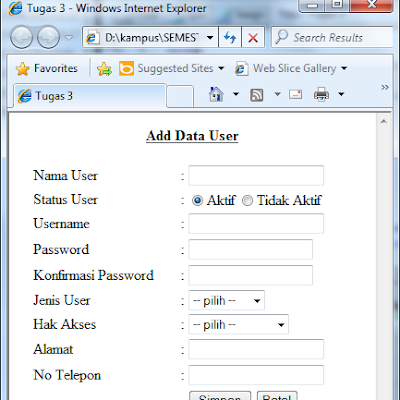Click the Favorites star icon
The height and width of the screenshot is (400, 400).
point(22,69)
